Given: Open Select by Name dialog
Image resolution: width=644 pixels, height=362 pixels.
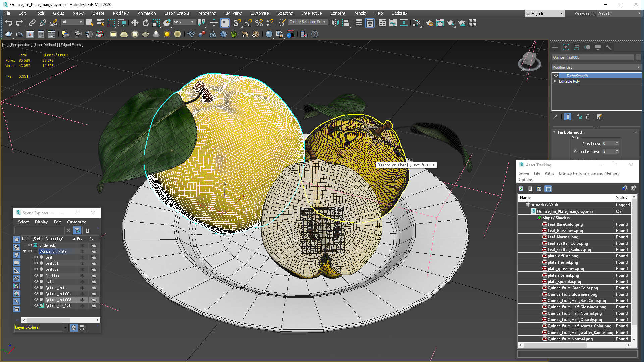Looking at the screenshot, I should click(100, 23).
